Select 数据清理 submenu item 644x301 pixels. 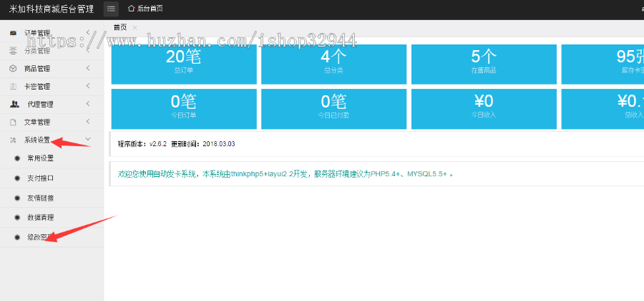[x=52, y=218]
